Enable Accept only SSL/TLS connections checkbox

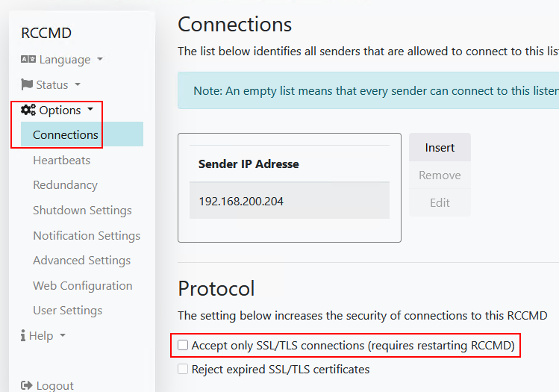(183, 345)
